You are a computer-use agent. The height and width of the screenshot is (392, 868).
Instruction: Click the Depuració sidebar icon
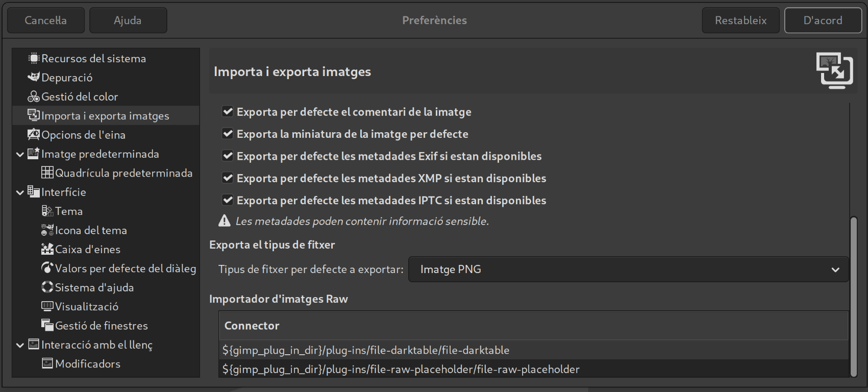(x=34, y=78)
